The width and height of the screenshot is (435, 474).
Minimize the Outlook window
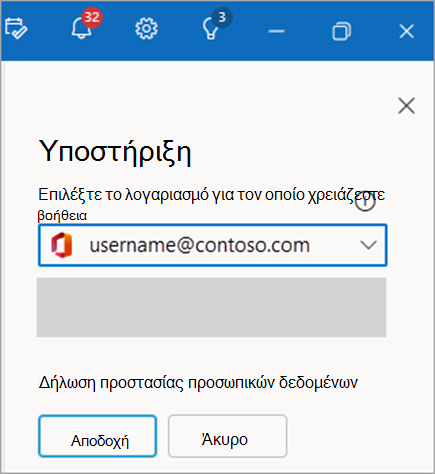[x=276, y=31]
